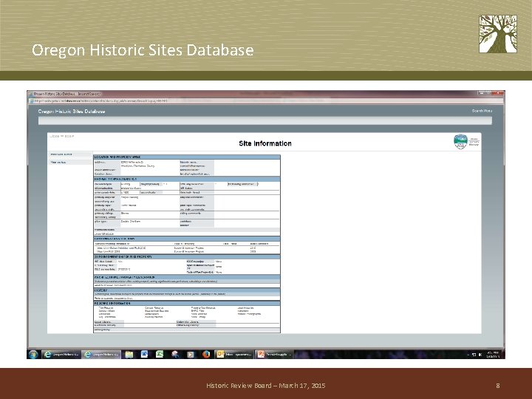This screenshot has width=532, height=399.
Task: Open the Windows Start menu orb
Action: coord(33,354)
